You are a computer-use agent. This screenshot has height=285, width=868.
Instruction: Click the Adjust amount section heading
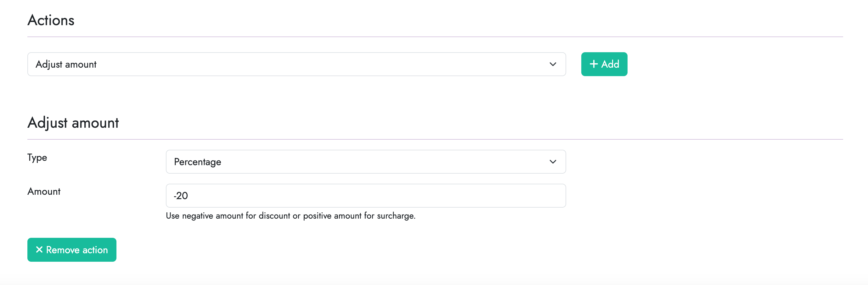coord(73,123)
